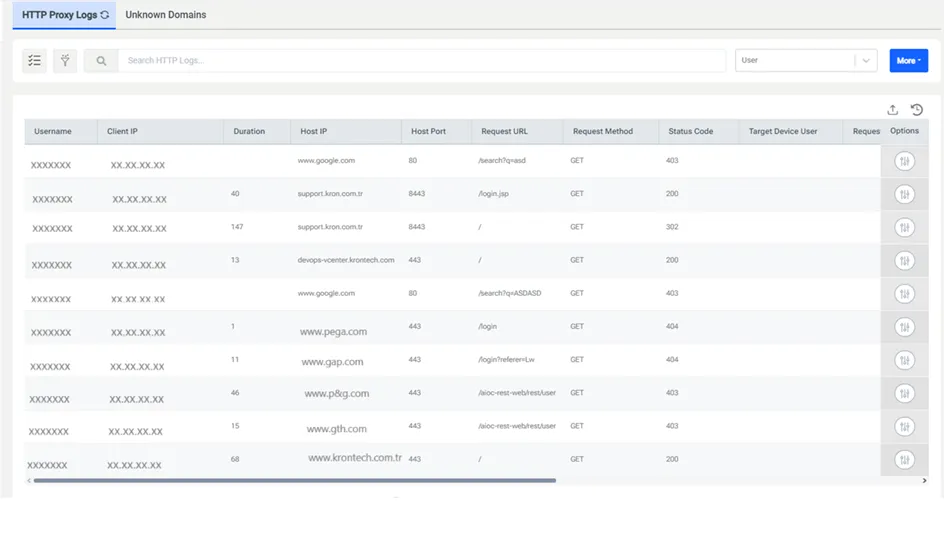Screen dimensions: 944x543
Task: Click the /login?referer=Lw request URL
Action: point(506,359)
